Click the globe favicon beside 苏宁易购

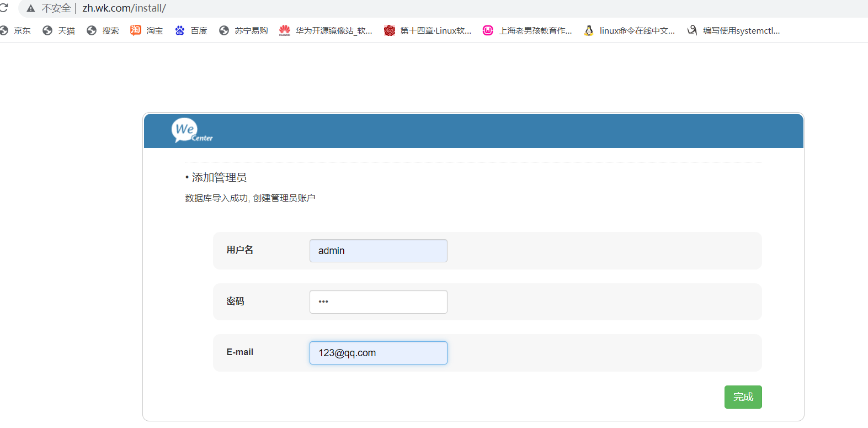(x=224, y=30)
